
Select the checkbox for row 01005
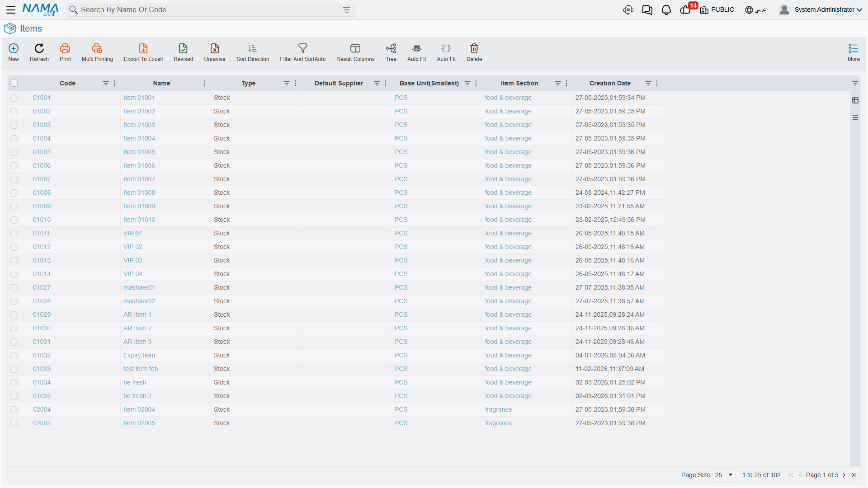(14, 152)
